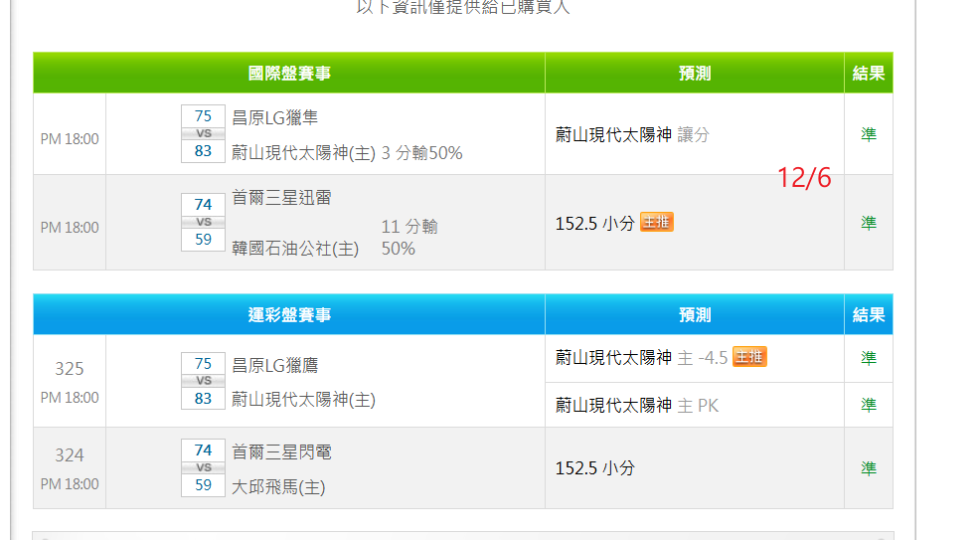Click the VS icon in game 325 row
This screenshot has height=540, width=980.
click(203, 381)
